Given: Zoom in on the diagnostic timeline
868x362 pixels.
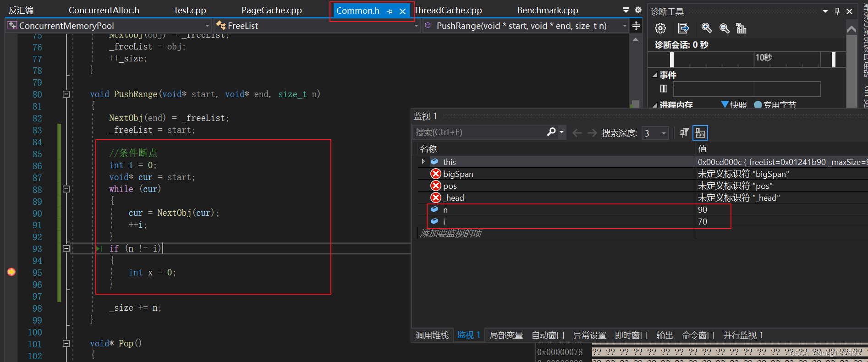Looking at the screenshot, I should pos(707,28).
